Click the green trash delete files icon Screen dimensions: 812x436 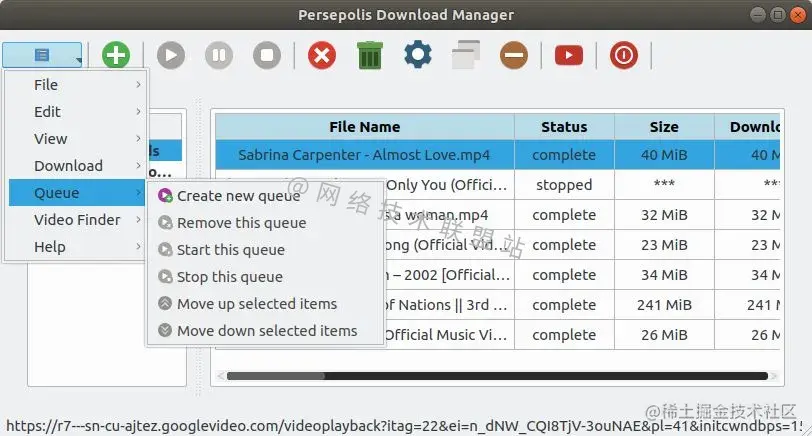click(370, 55)
